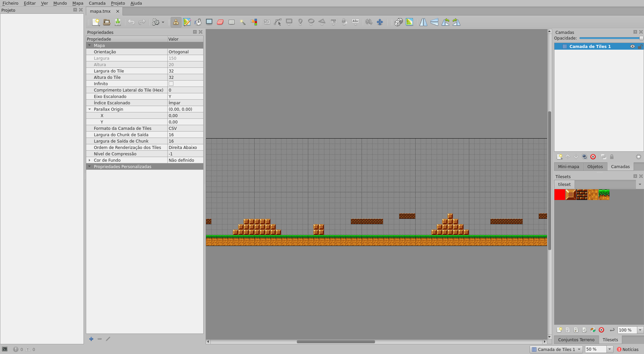The height and width of the screenshot is (354, 644).
Task: Click Ordem de Renderização value Direita Abaixo
Action: click(185, 147)
